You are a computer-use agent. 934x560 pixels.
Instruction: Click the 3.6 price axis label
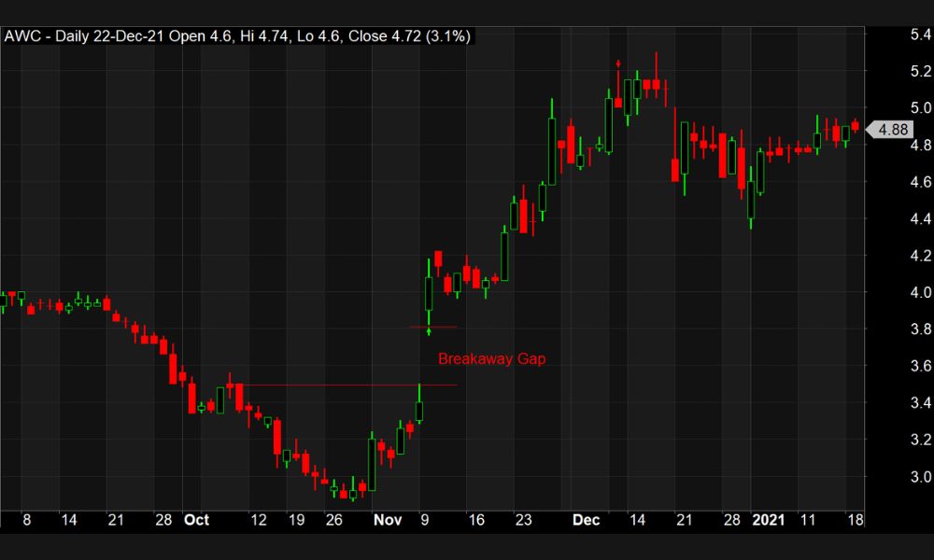pos(895,366)
